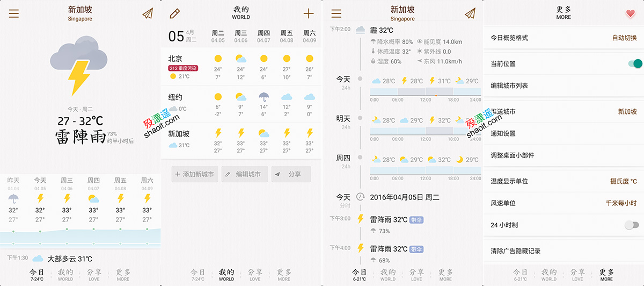Tap the 能见度 14.0km detail
This screenshot has height=286, width=644.
440,42
